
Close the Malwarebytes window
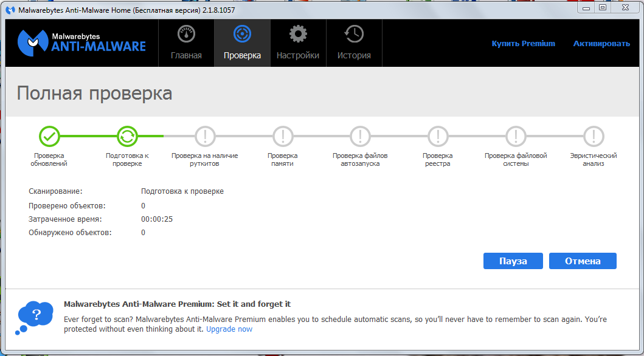pyautogui.click(x=626, y=8)
